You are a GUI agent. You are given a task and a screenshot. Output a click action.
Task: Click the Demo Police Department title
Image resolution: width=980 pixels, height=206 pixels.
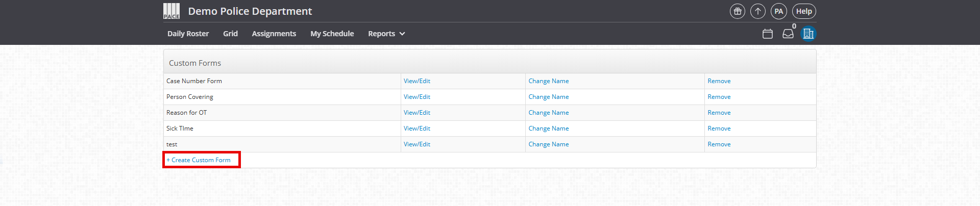click(250, 11)
